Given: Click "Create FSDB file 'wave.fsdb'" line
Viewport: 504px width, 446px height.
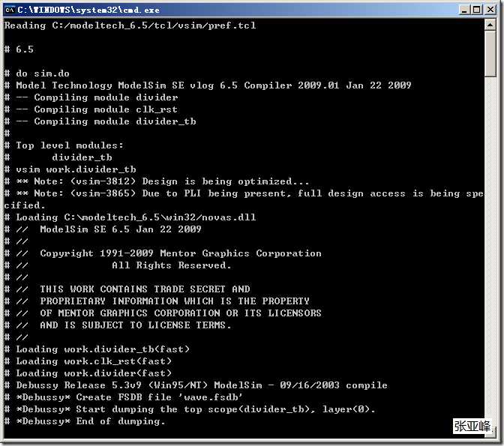Looking at the screenshot, I should tap(124, 397).
